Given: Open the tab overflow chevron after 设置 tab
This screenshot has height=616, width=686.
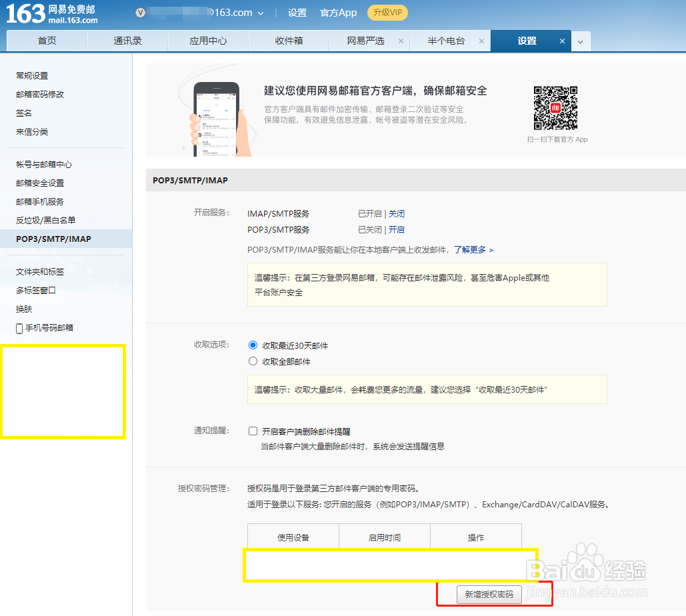Looking at the screenshot, I should pos(580,41).
